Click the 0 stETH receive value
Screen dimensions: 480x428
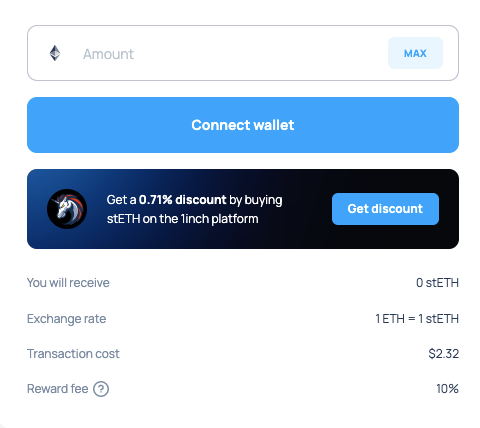click(437, 283)
